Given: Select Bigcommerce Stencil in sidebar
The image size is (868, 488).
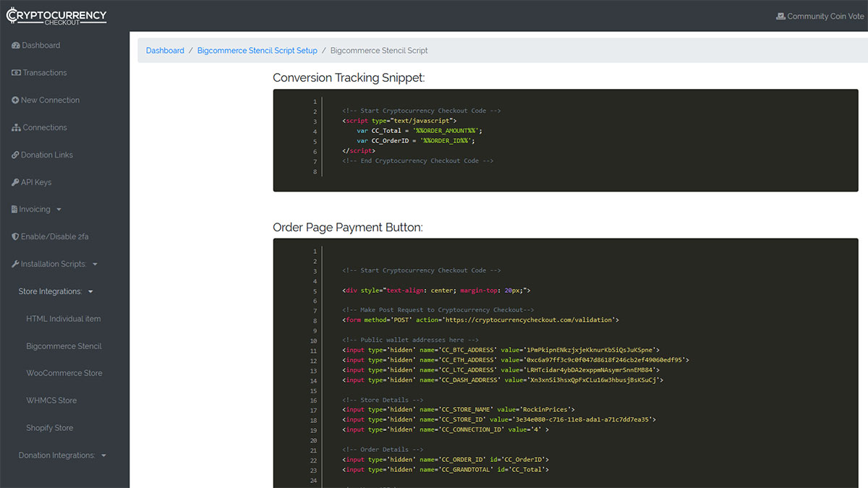Looking at the screenshot, I should tap(64, 346).
